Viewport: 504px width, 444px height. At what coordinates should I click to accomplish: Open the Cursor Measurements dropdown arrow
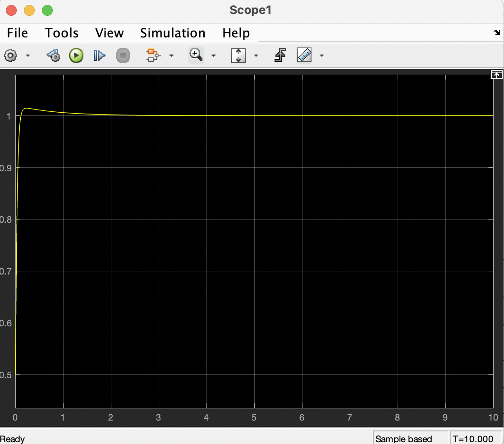click(322, 55)
